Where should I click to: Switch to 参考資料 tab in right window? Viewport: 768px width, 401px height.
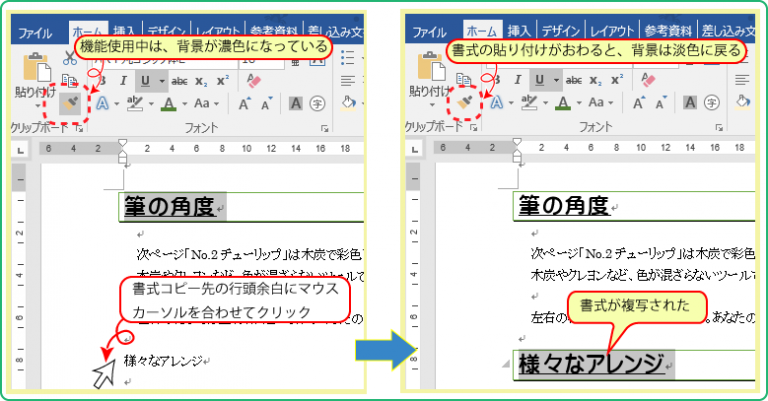pyautogui.click(x=668, y=31)
